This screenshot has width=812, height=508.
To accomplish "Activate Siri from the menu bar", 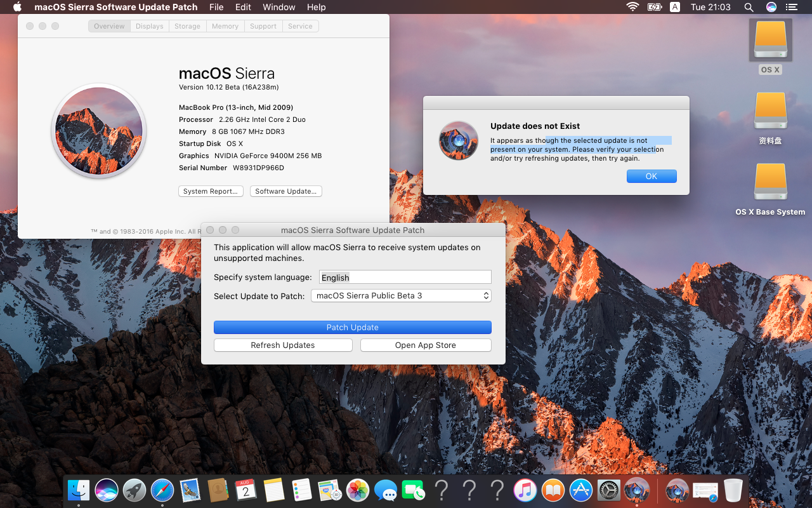I will (x=771, y=7).
